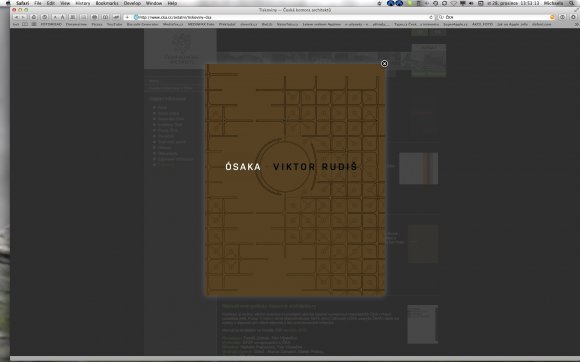Open Spotlight search magnifier icon
Image resolution: width=580 pixels, height=362 pixels.
[572, 3]
